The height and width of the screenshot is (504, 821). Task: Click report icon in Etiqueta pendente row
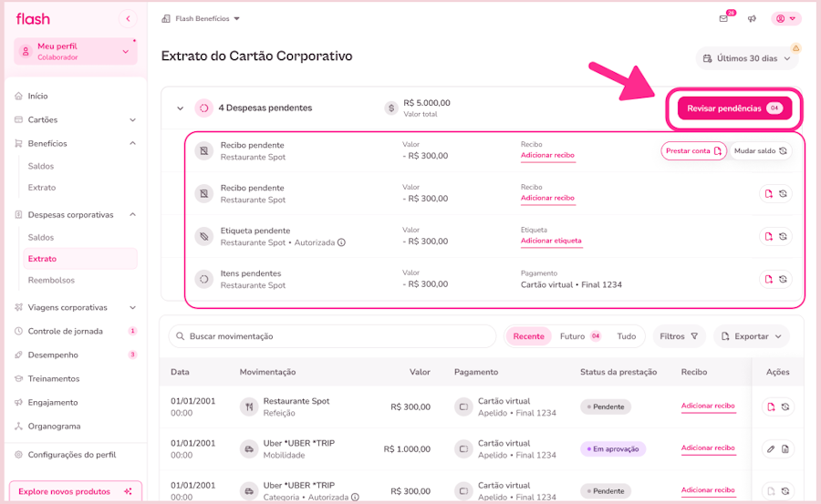coord(768,237)
